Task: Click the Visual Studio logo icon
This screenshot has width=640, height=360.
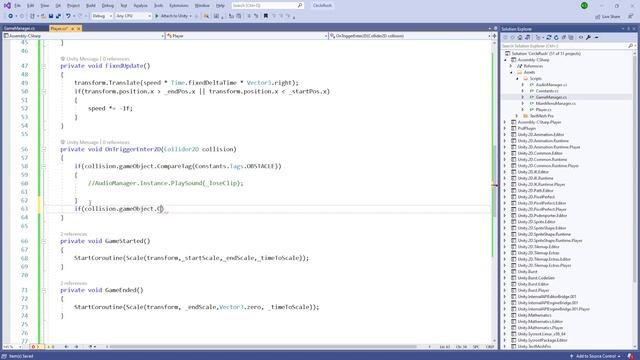Action: pos(7,6)
